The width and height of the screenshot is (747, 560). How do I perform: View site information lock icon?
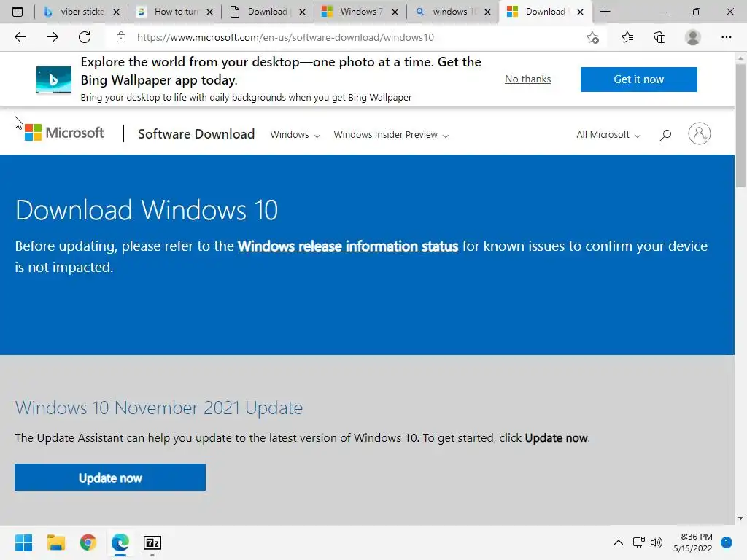tap(121, 37)
